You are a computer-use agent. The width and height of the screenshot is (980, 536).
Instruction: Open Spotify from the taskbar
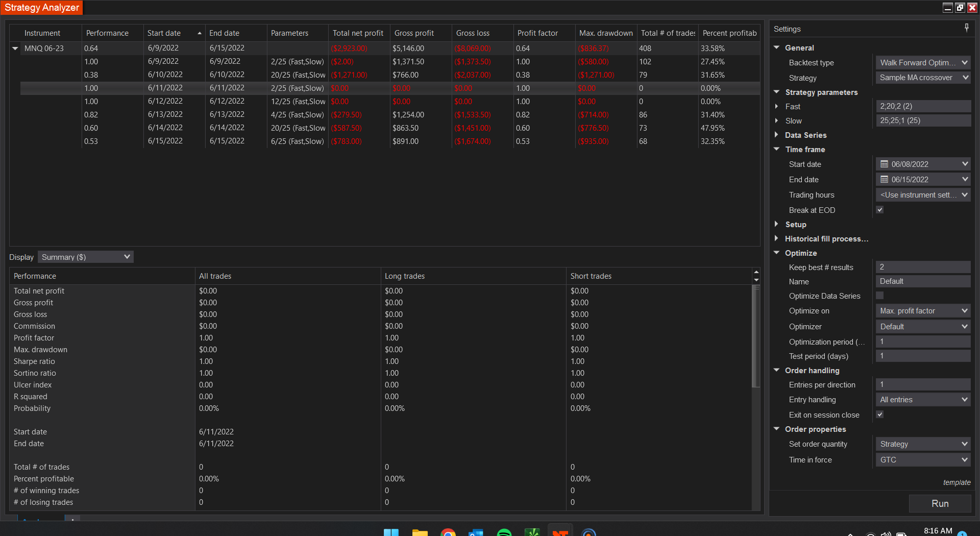point(504,532)
